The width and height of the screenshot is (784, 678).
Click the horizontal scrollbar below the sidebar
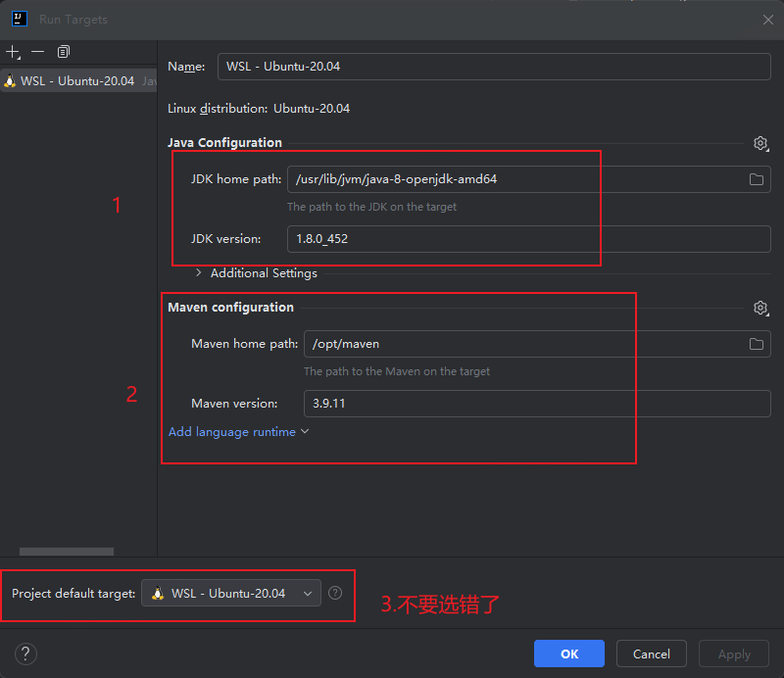pos(66,551)
